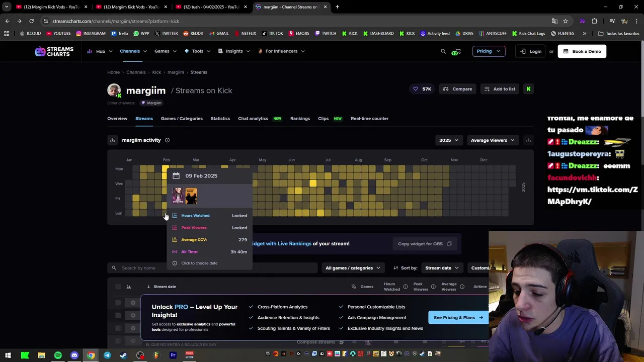
Task: Click See Pricing & Plans button
Action: pyautogui.click(x=458, y=318)
